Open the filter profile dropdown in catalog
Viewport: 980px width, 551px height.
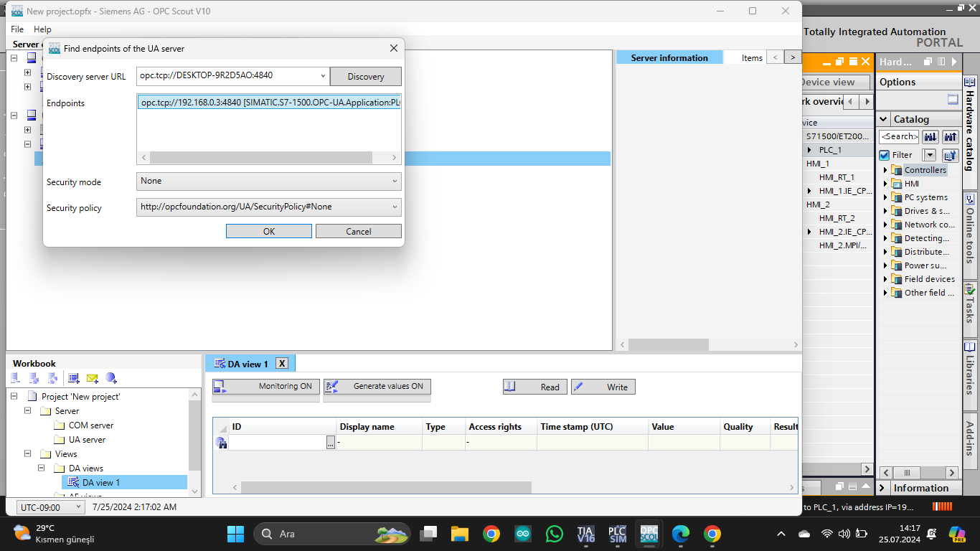pos(930,155)
